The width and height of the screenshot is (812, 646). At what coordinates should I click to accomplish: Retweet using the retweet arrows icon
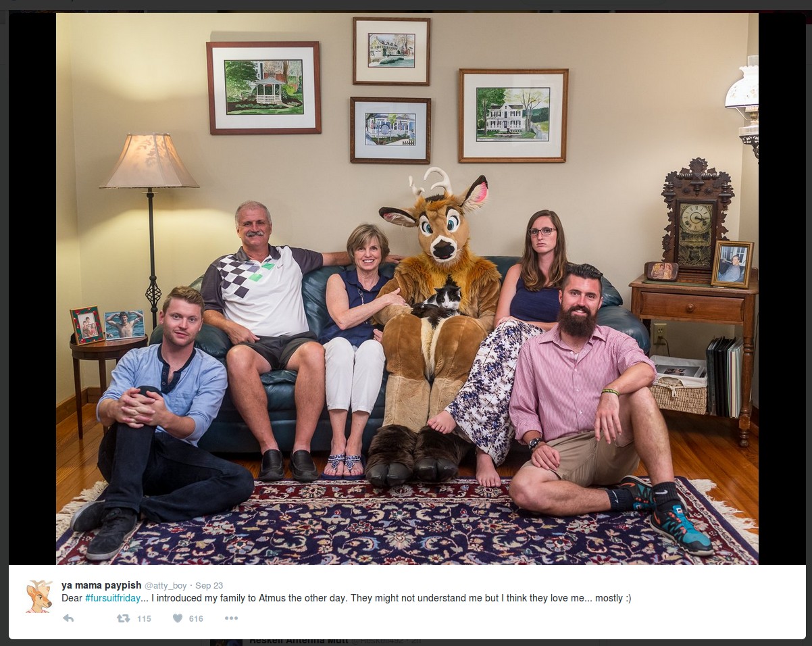(x=123, y=618)
